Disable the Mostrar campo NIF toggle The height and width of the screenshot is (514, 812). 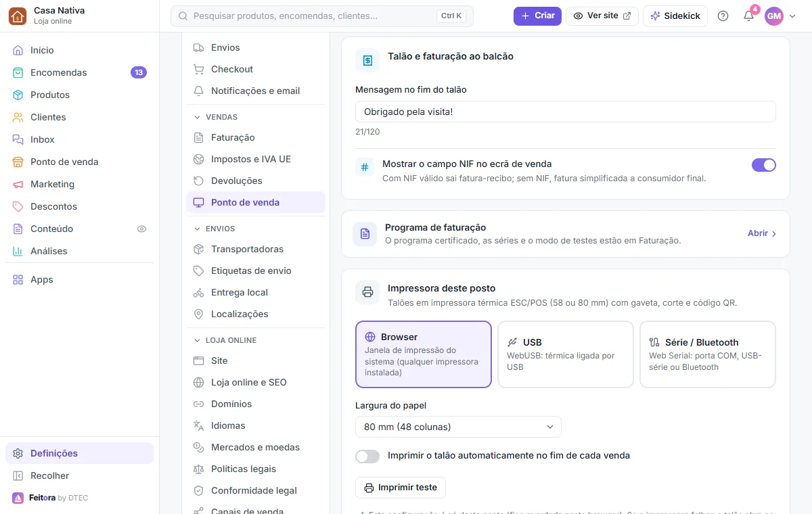point(764,165)
